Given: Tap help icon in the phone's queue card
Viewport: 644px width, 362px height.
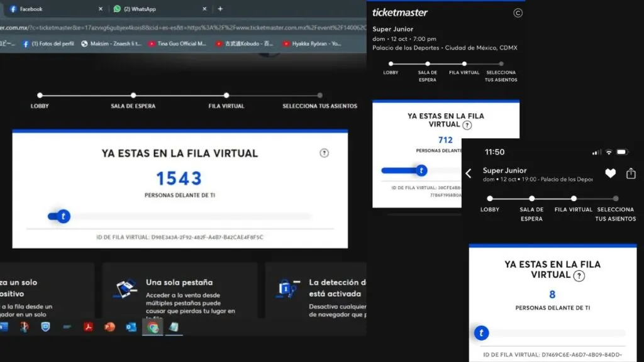Looking at the screenshot, I should click(579, 276).
